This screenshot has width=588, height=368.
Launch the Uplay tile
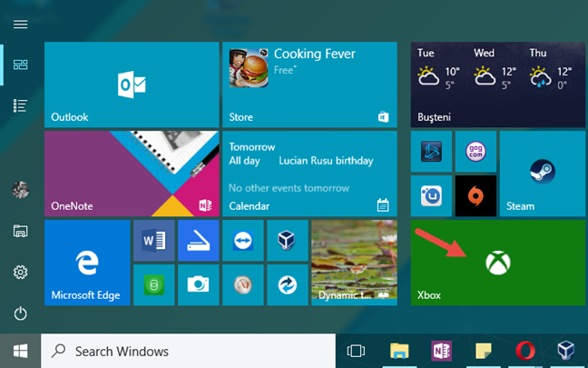[x=431, y=196]
